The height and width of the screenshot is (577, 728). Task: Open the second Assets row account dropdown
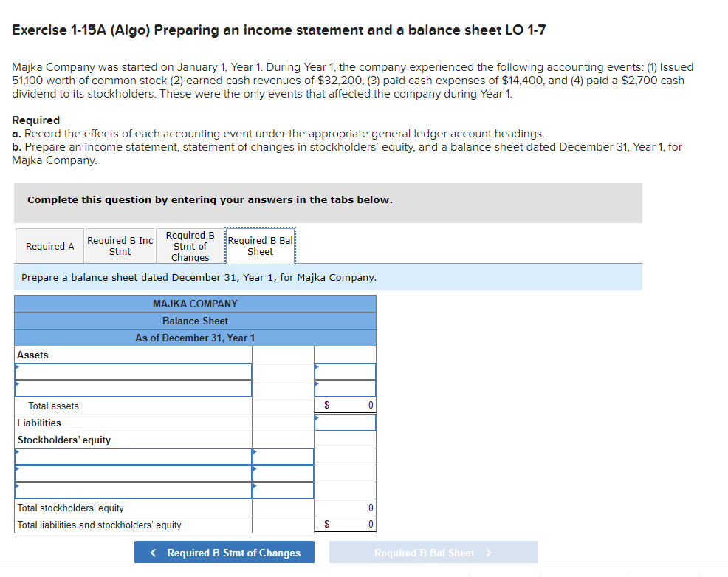pyautogui.click(x=133, y=388)
